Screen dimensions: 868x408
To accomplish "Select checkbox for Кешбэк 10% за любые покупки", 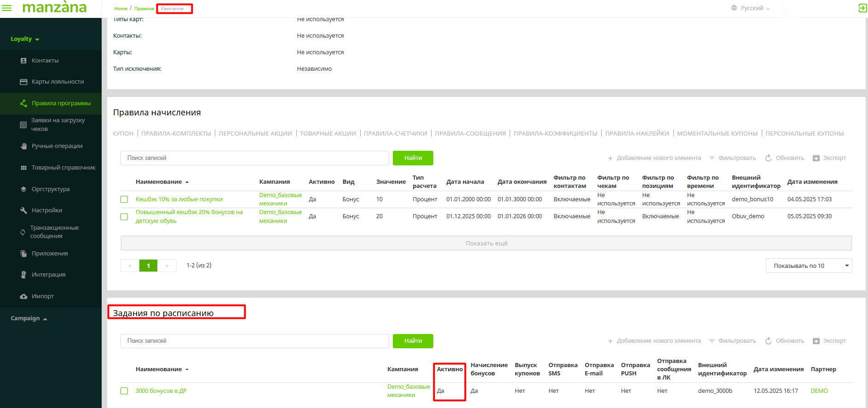I will coord(124,199).
